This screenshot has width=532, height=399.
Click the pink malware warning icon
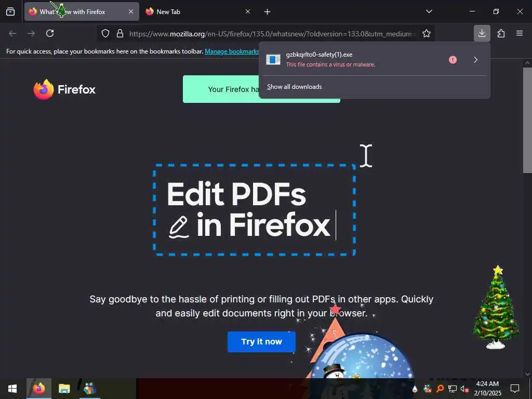pyautogui.click(x=453, y=60)
